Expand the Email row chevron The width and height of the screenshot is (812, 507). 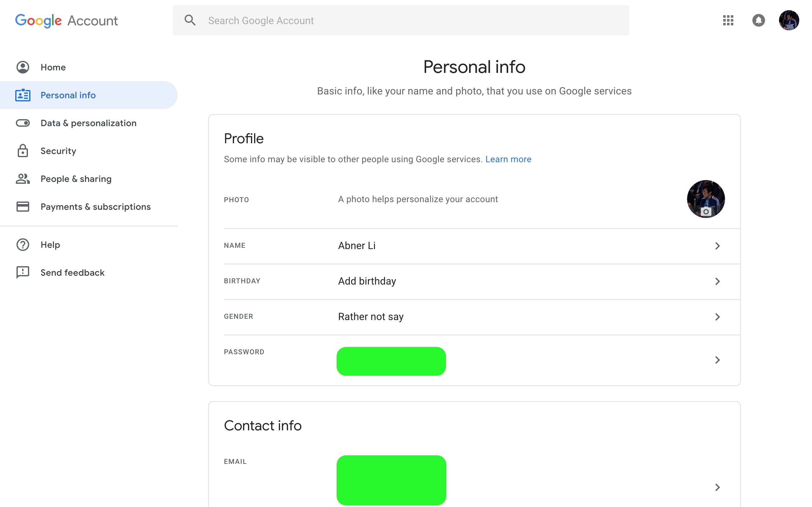point(718,487)
